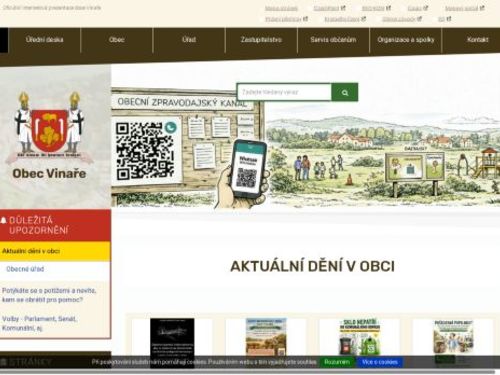Click the blue Více o cookies button
The height and width of the screenshot is (375, 500).
pyautogui.click(x=380, y=362)
